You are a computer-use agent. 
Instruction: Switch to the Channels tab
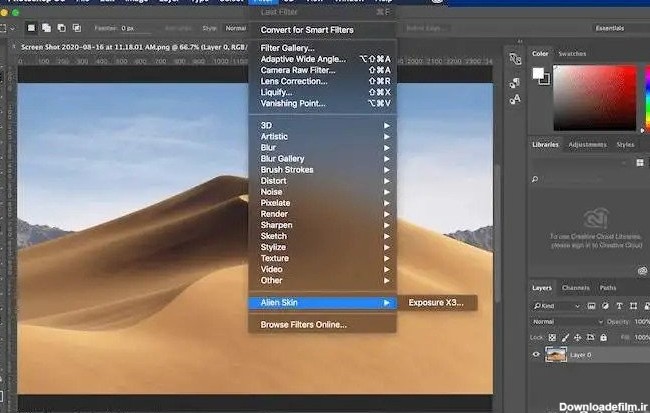click(x=575, y=288)
